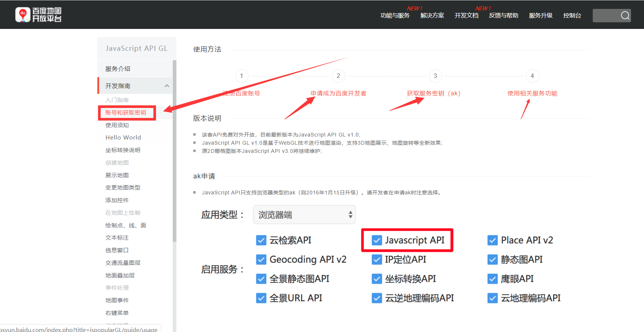Click the 入门指南 sidebar subheading

117,100
